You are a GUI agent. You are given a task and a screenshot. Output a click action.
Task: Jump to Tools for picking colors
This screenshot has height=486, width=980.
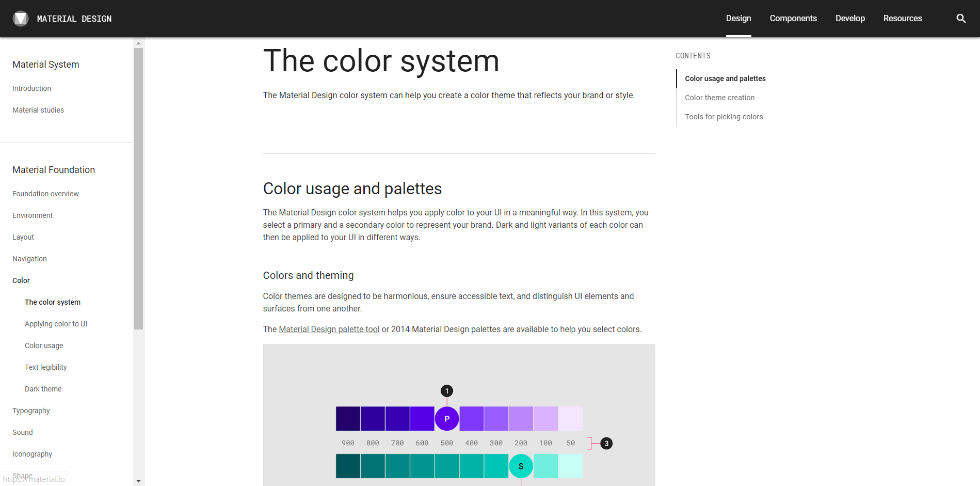pyautogui.click(x=724, y=117)
